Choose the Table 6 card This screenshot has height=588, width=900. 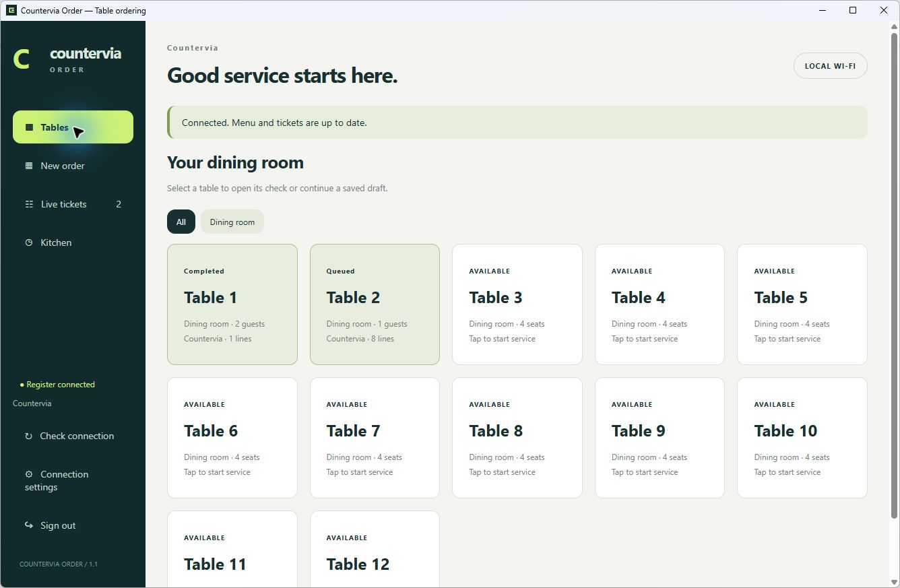click(232, 438)
